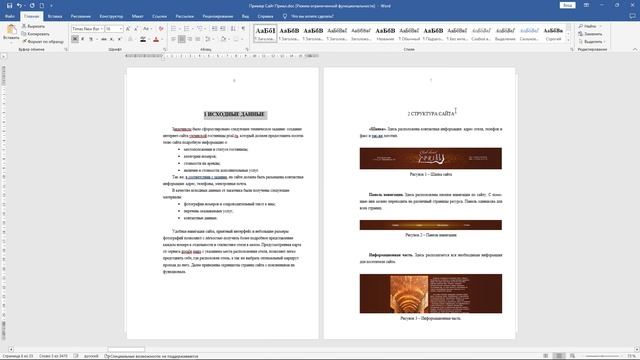
Task: Sort paragraph text
Action: click(x=233, y=29)
